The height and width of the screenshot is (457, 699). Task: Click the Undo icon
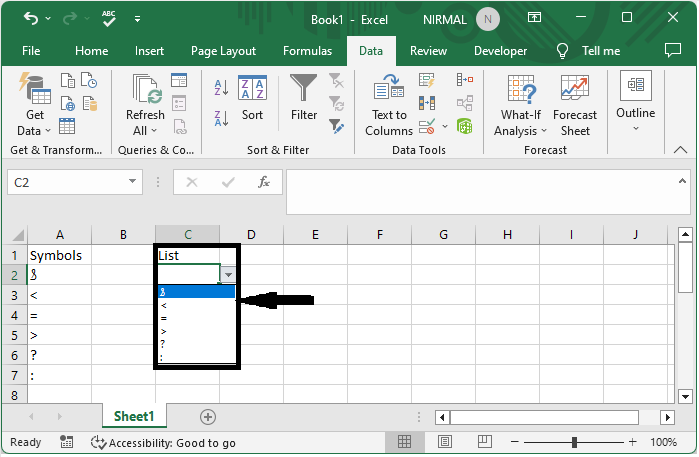31,19
